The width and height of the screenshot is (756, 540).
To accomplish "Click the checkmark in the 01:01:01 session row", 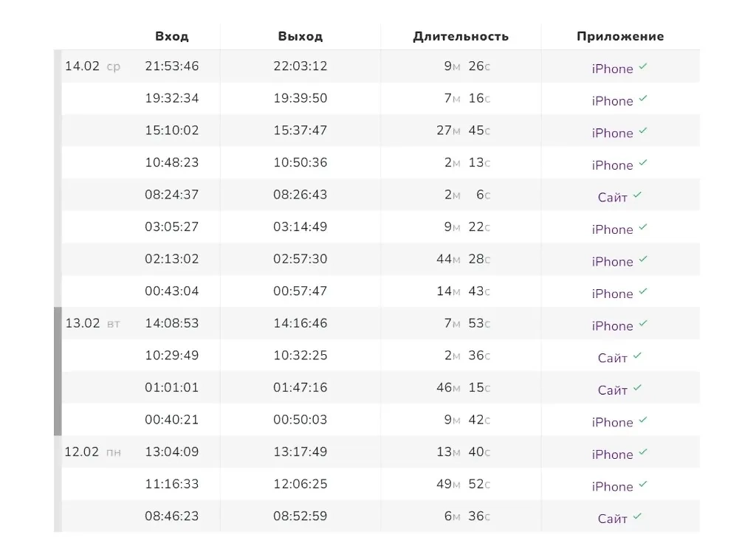I will click(638, 388).
